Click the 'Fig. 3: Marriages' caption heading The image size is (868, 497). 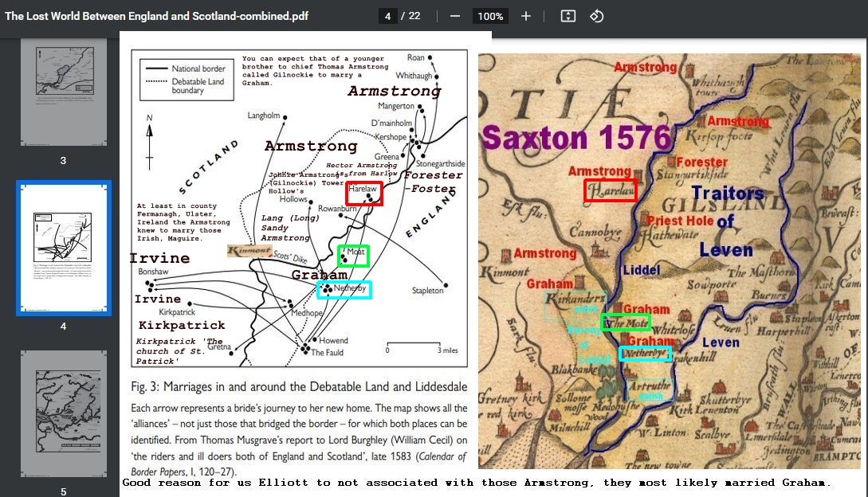[x=299, y=386]
